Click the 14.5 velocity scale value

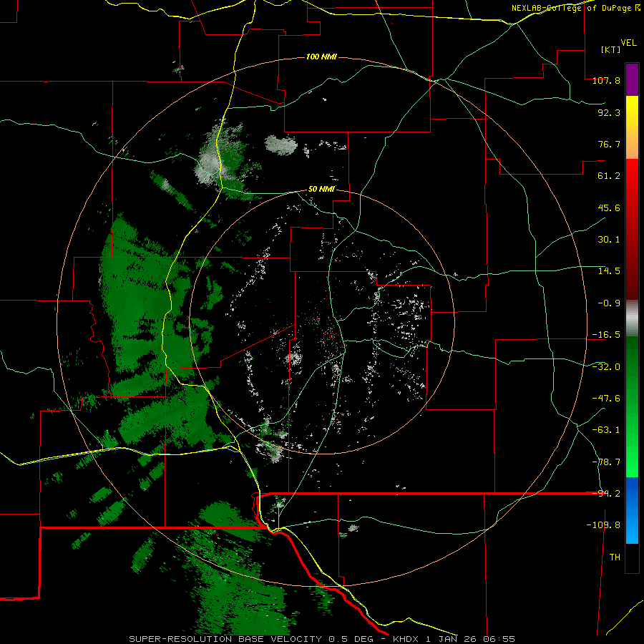pyautogui.click(x=609, y=271)
